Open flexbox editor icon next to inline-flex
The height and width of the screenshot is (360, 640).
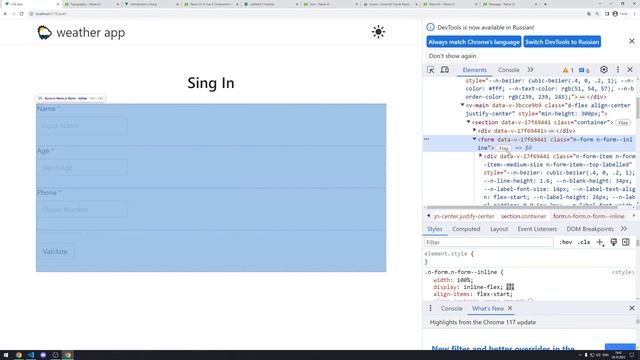pyautogui.click(x=510, y=287)
